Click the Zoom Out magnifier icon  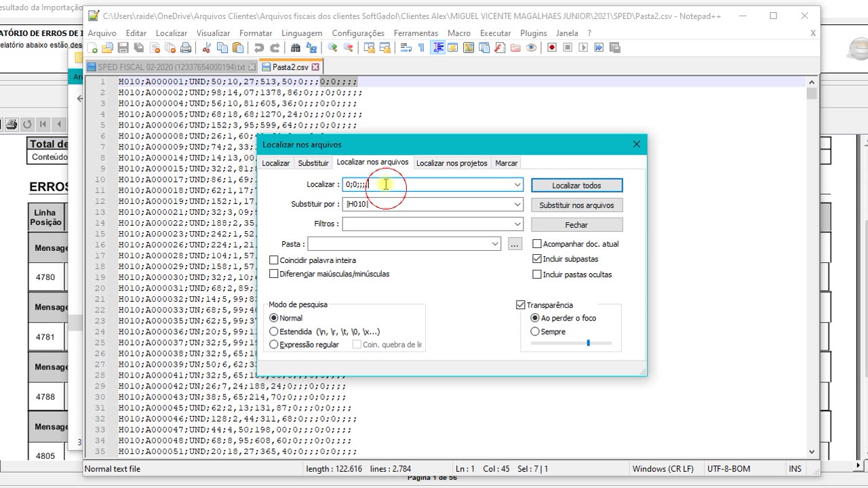coord(349,47)
